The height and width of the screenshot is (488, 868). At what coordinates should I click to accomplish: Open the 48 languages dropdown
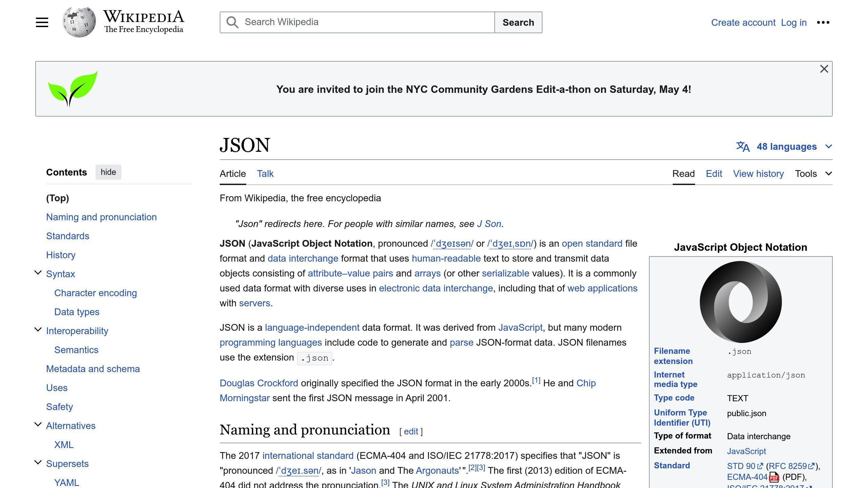pyautogui.click(x=787, y=146)
